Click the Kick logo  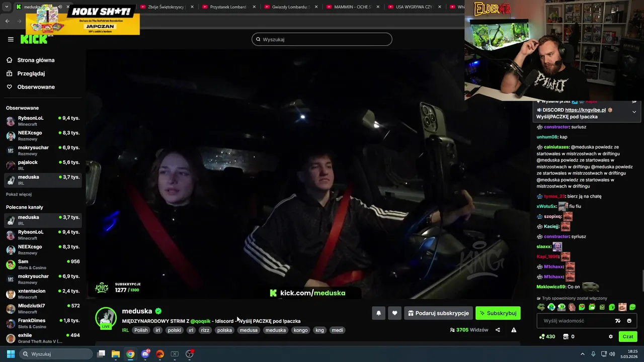(34, 39)
